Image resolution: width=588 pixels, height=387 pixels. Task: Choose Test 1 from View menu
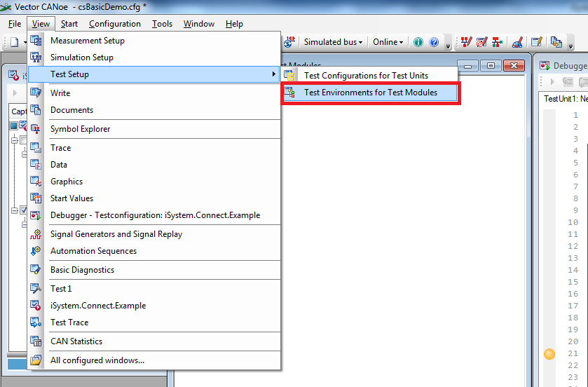[154, 289]
